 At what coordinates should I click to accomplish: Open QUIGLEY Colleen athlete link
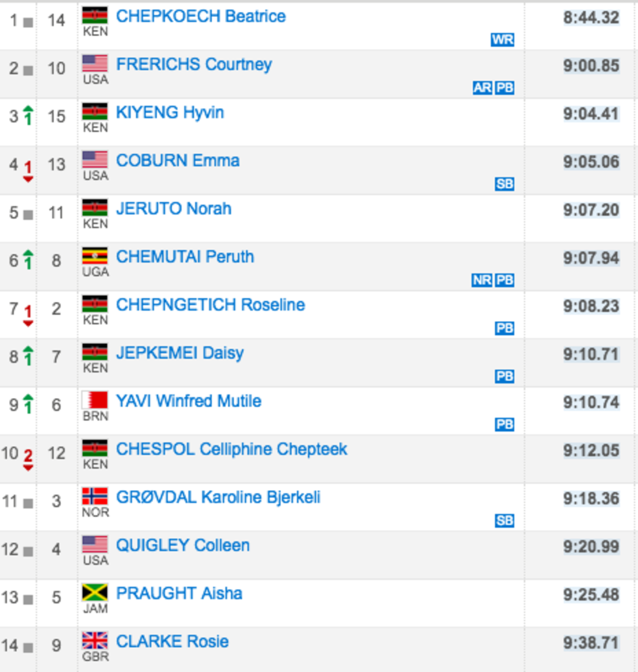click(183, 545)
